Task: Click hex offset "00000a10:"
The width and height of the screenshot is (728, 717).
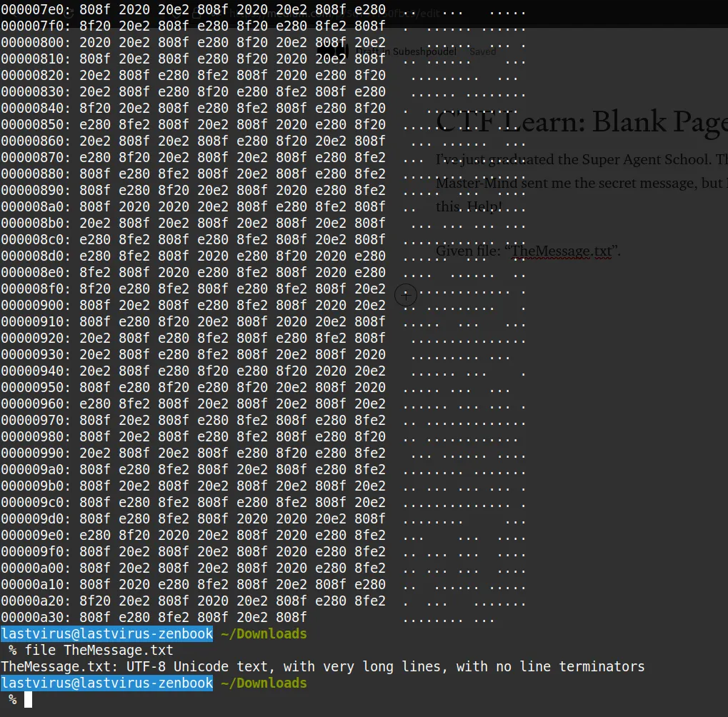Action: click(x=36, y=584)
